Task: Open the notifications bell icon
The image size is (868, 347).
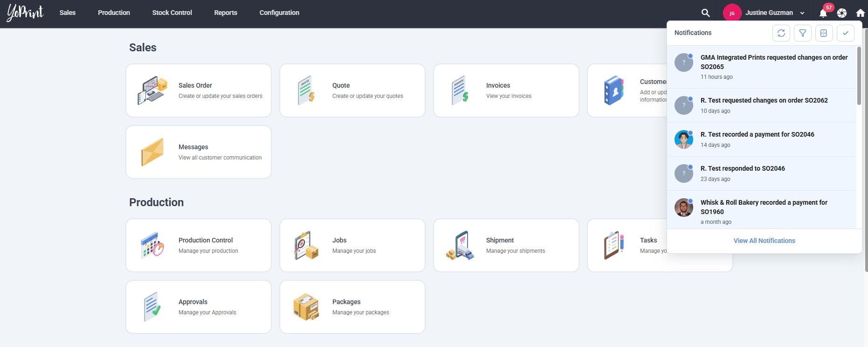Action: click(823, 13)
